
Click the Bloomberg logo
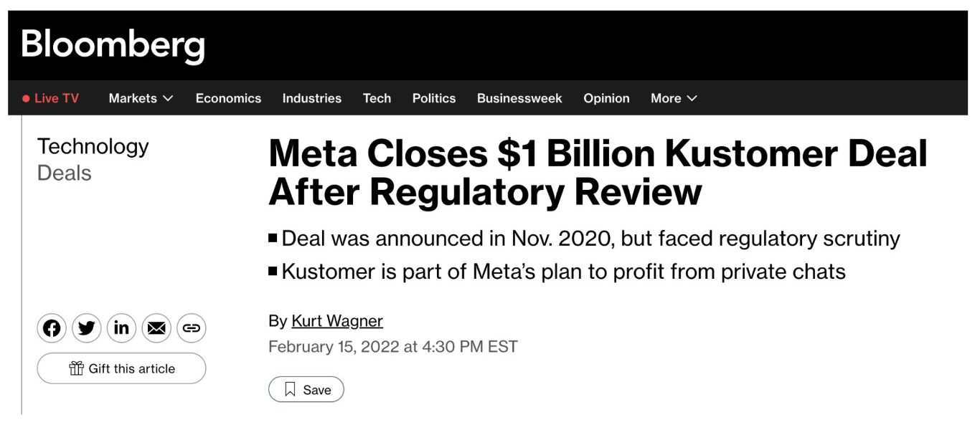click(x=113, y=44)
